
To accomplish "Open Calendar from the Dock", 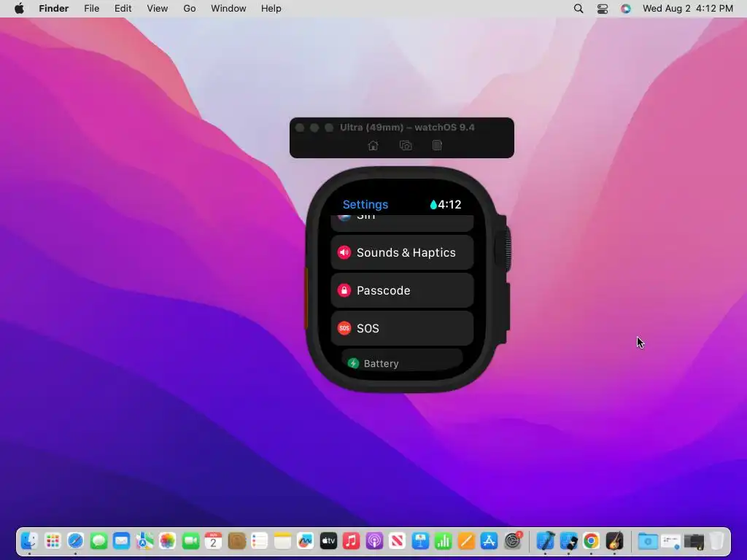I will click(214, 541).
